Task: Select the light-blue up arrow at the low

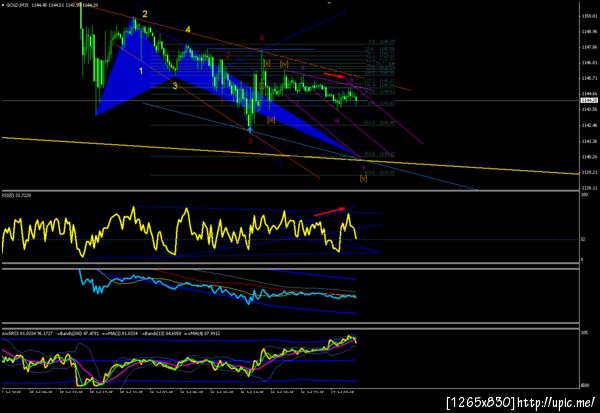Action: coord(250,131)
